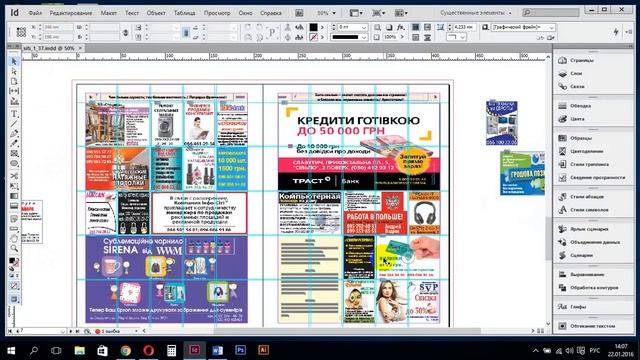Screen dimensions: 640x360
Task: Click the fx effects icon
Action: [401, 27]
